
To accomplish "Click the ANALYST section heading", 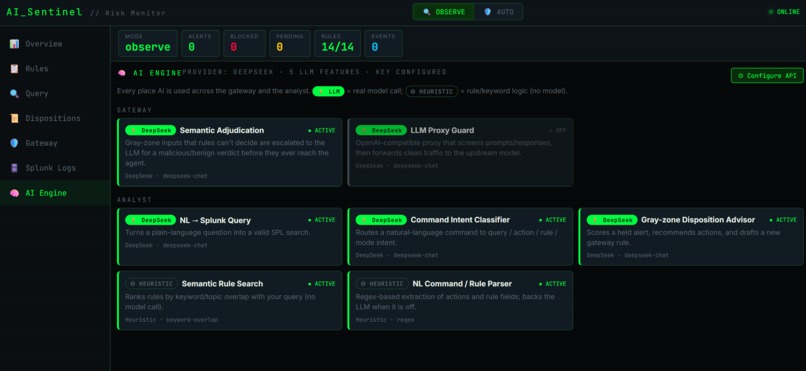I will click(x=134, y=200).
